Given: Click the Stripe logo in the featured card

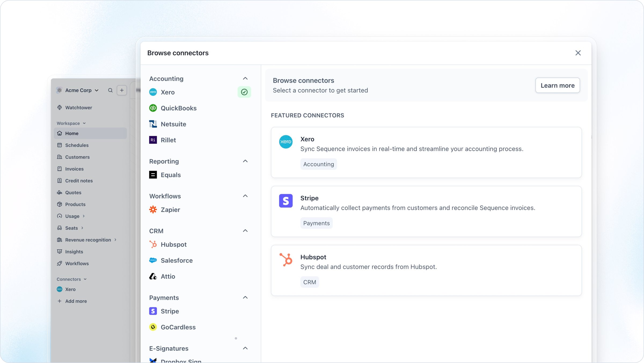Looking at the screenshot, I should [286, 201].
